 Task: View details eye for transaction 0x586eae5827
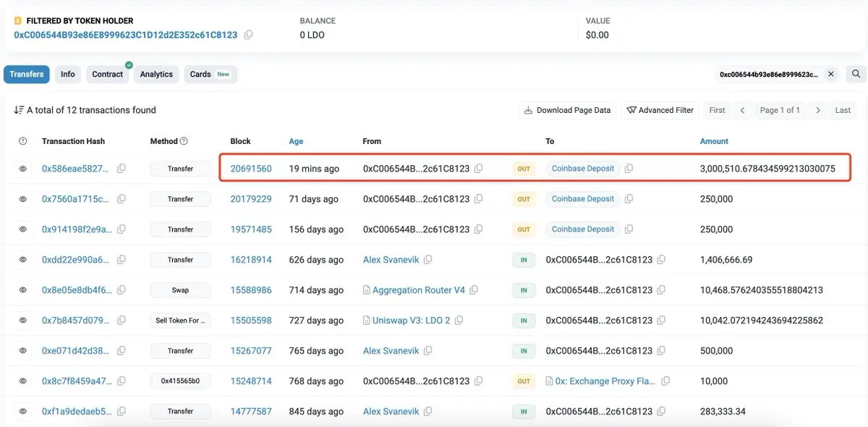(x=22, y=169)
